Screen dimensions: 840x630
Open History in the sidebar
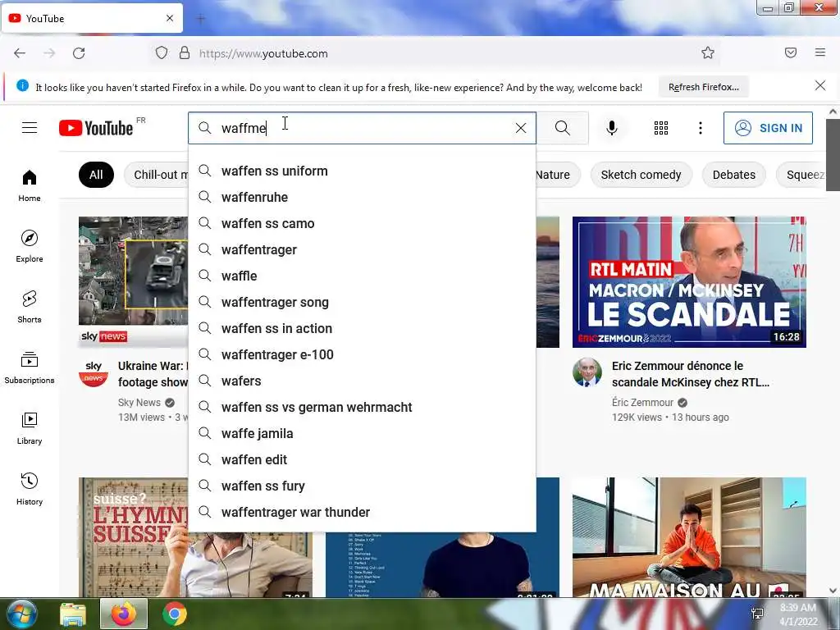[30, 489]
